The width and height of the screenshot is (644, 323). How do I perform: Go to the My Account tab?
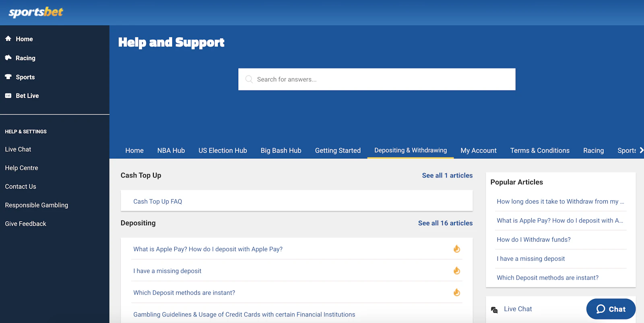tap(479, 150)
